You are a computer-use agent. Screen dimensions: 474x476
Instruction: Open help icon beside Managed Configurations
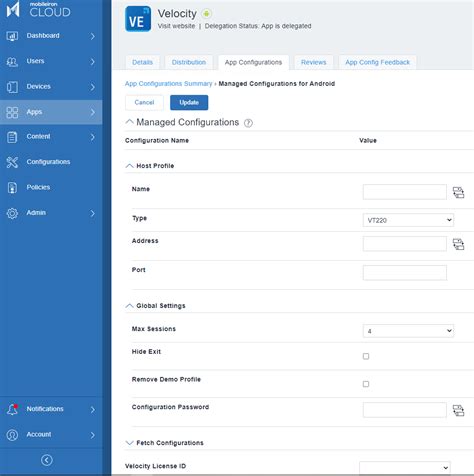(x=248, y=123)
